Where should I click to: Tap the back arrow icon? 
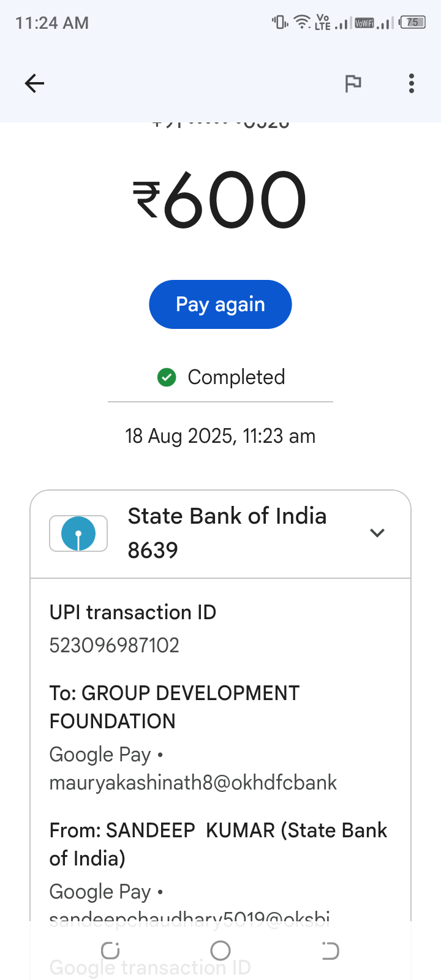tap(34, 83)
